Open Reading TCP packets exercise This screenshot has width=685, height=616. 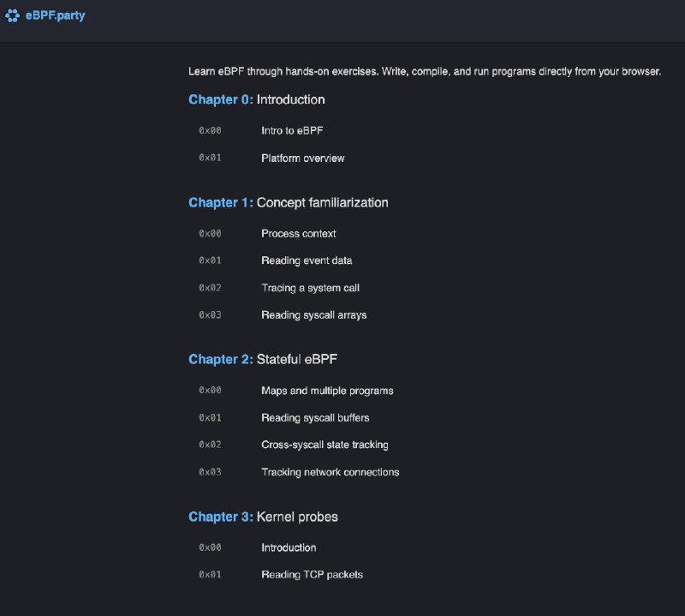pyautogui.click(x=312, y=575)
